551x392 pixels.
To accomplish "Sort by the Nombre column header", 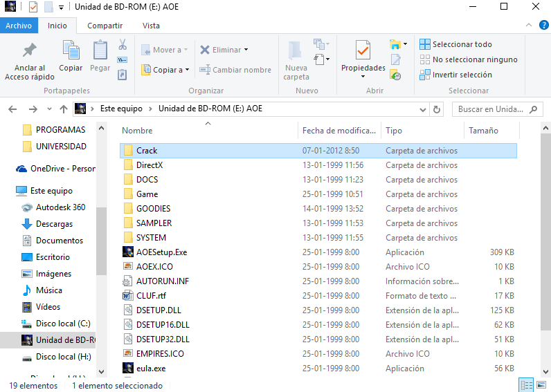I will (x=208, y=131).
